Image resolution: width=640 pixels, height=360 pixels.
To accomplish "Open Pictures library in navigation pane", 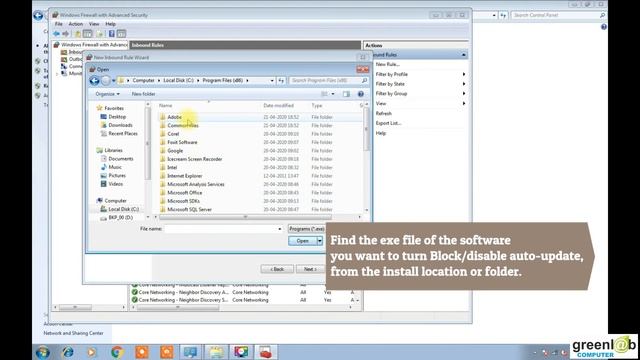I will [x=117, y=176].
